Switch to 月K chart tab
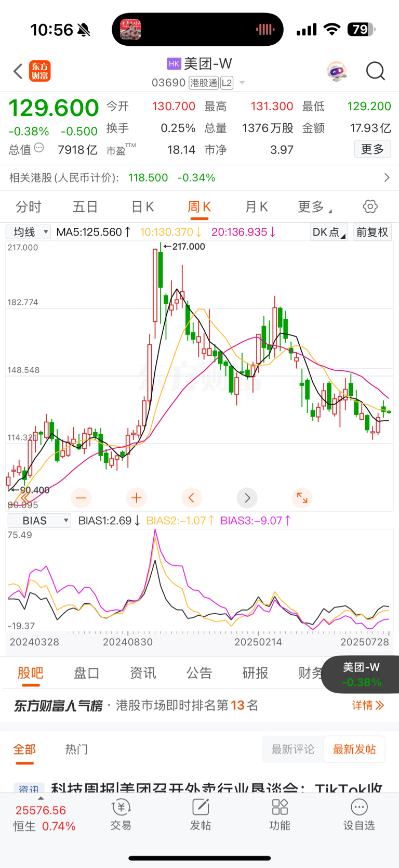The image size is (399, 868). 256,207
